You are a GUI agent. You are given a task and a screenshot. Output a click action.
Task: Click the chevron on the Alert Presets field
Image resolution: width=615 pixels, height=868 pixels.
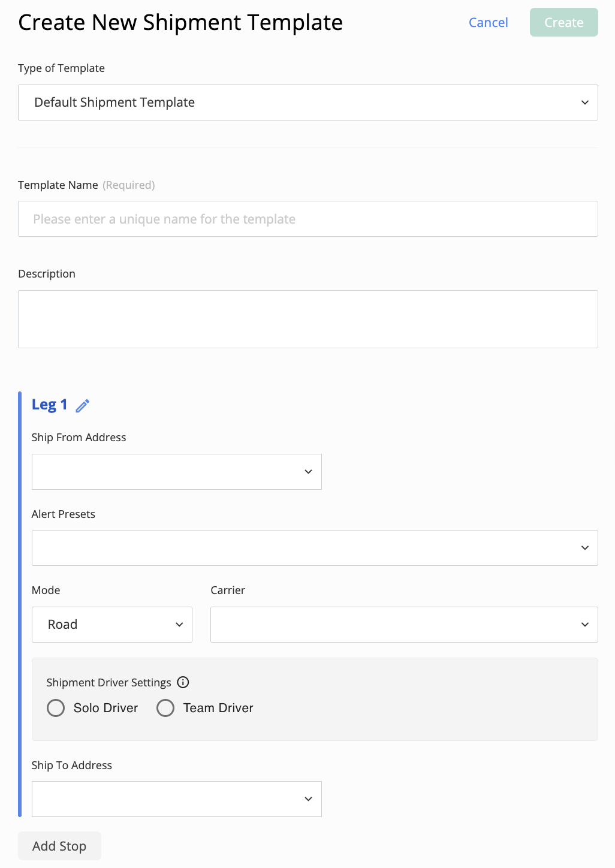[584, 547]
